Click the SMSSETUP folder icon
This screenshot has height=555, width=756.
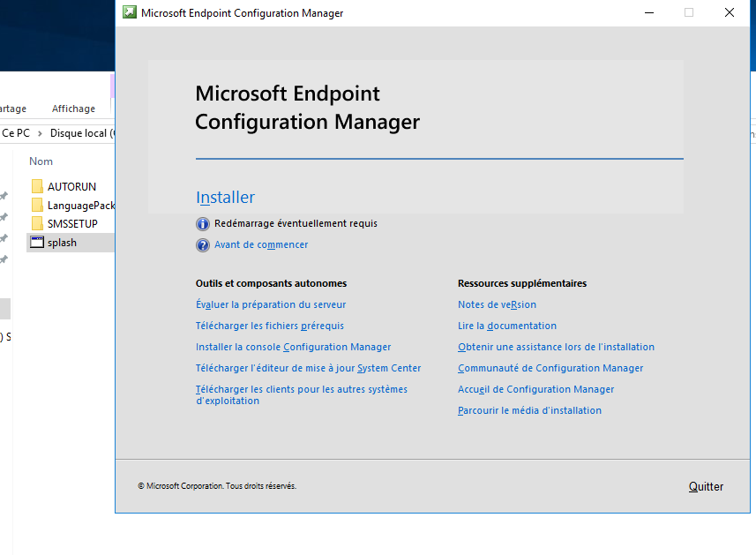37,224
